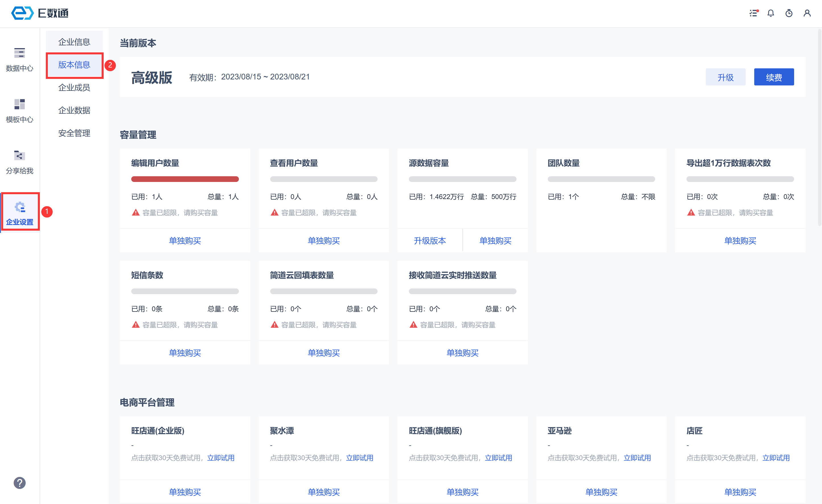
Task: Select 企业成员 menu item
Action: coord(74,87)
